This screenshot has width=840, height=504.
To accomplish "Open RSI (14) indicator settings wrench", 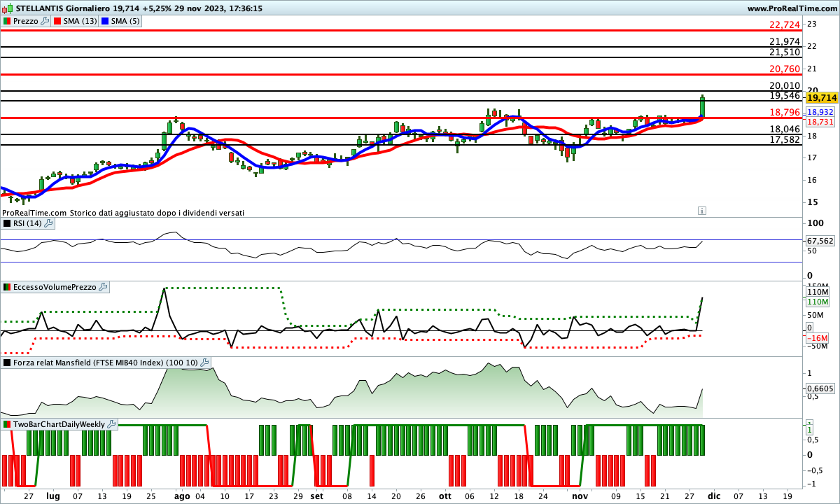I will (x=48, y=223).
